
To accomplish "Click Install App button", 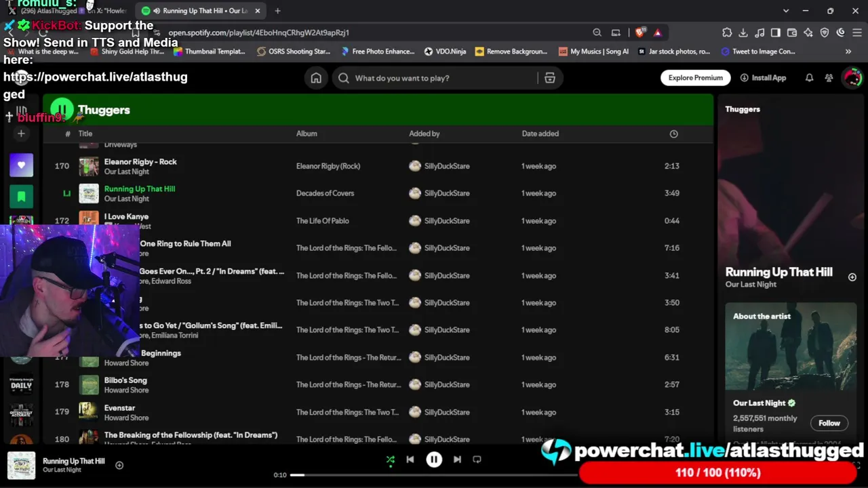I will tap(763, 78).
